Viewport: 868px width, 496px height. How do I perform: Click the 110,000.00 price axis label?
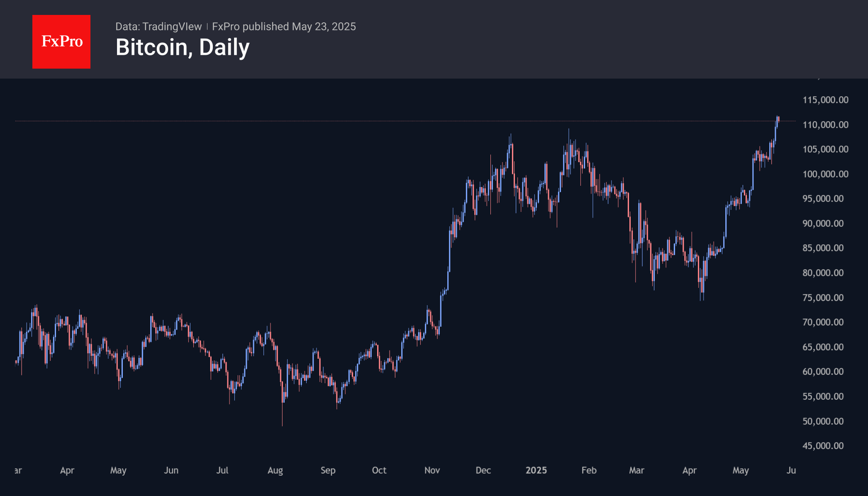tap(825, 125)
